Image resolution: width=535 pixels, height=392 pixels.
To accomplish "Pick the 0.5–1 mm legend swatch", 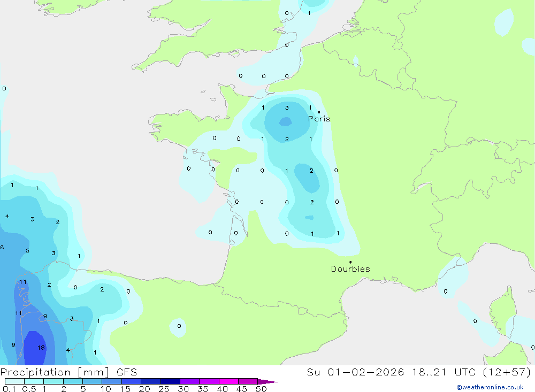I will coord(34,381).
